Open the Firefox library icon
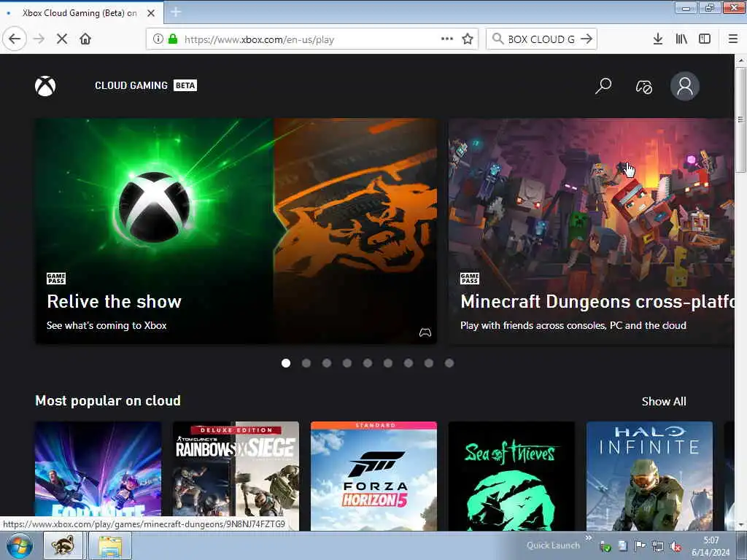Viewport: 747px width, 560px height. pos(681,39)
